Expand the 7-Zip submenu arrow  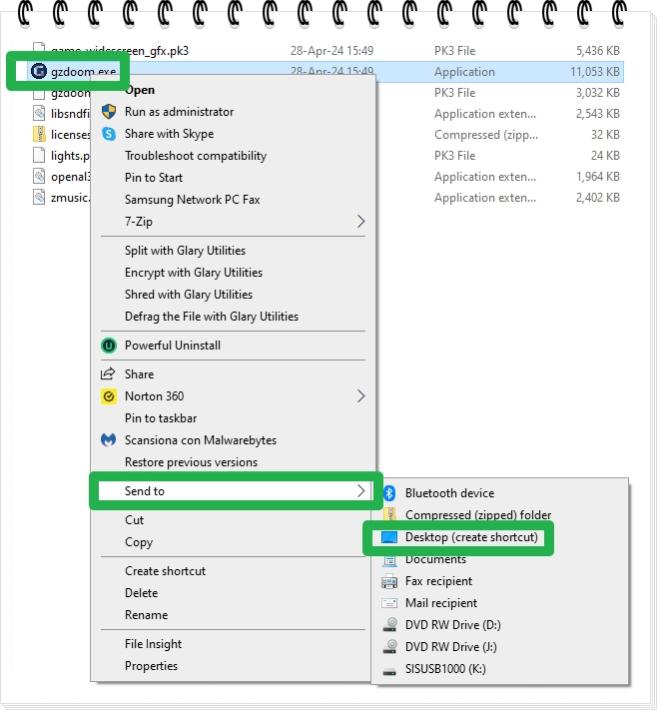[361, 222]
